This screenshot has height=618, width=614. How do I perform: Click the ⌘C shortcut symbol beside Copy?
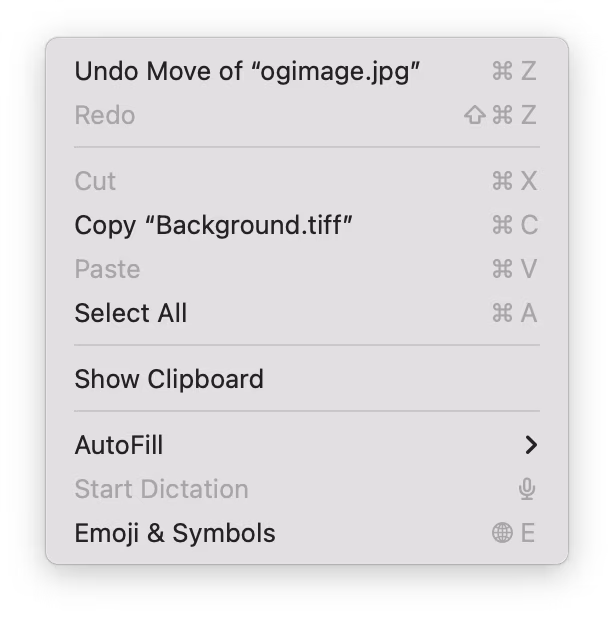click(x=515, y=225)
